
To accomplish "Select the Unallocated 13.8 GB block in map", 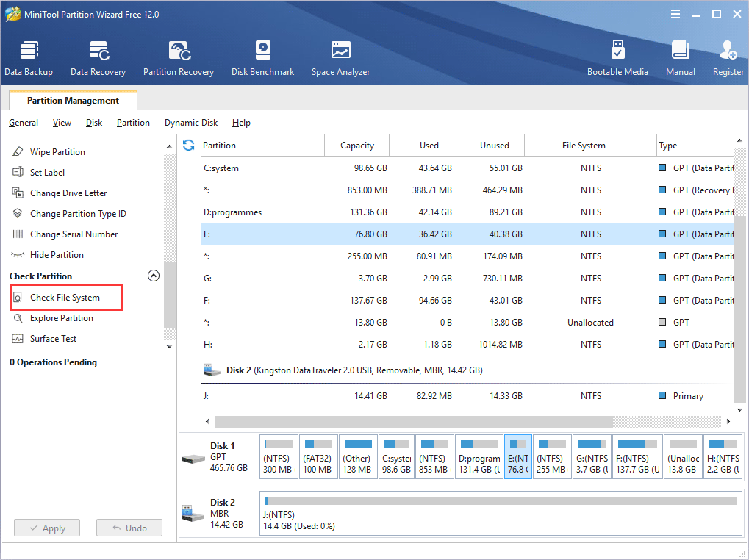I will pyautogui.click(x=683, y=457).
